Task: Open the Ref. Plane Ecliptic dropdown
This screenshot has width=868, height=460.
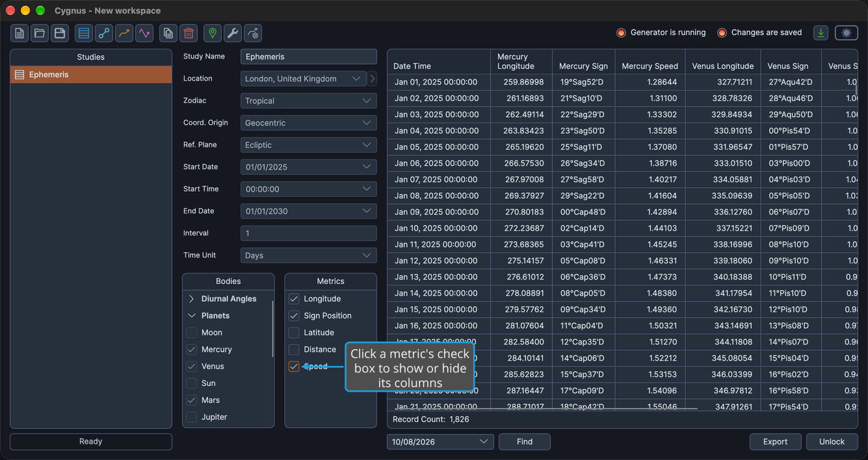Action: [x=309, y=145]
